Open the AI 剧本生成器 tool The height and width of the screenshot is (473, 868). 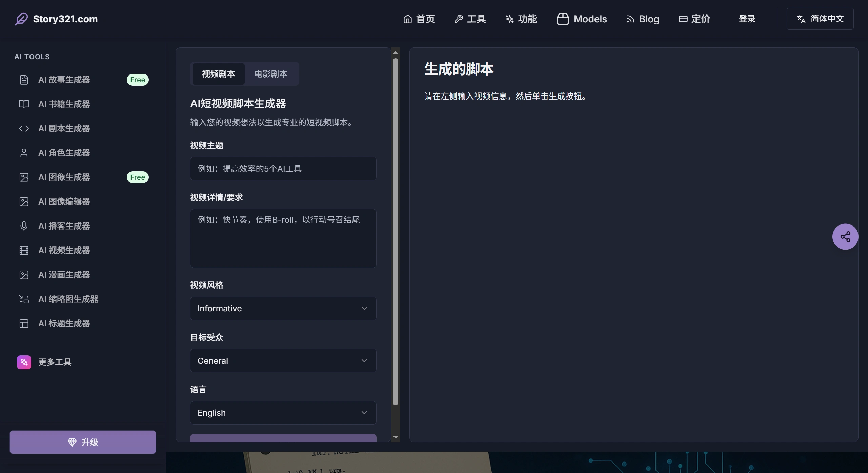tap(64, 128)
